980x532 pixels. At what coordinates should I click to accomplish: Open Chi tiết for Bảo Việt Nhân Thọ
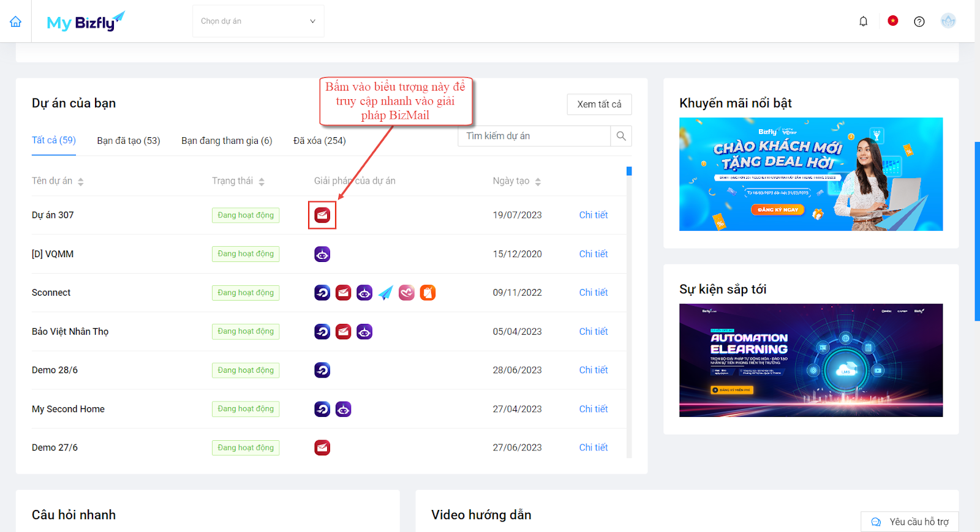pos(594,332)
